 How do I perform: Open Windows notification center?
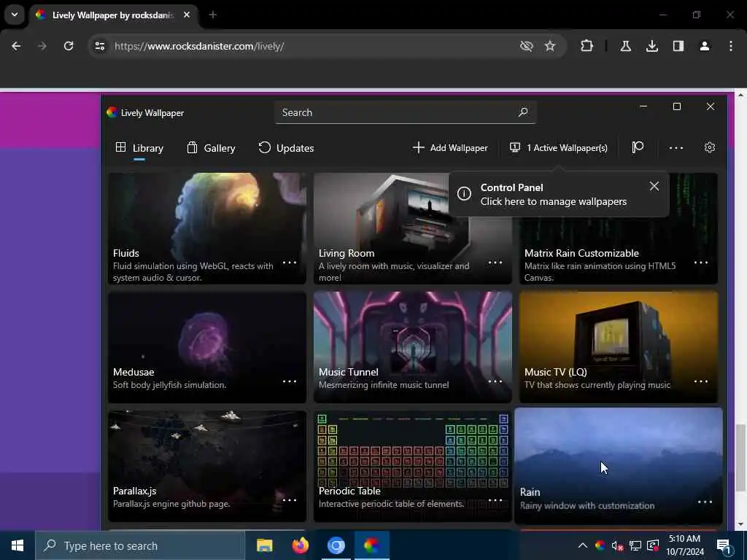(724, 545)
